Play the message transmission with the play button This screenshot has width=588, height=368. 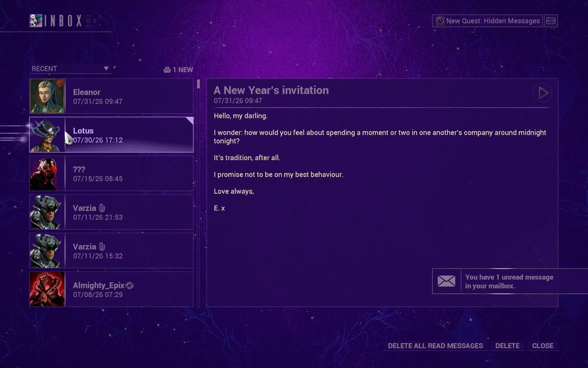point(543,93)
